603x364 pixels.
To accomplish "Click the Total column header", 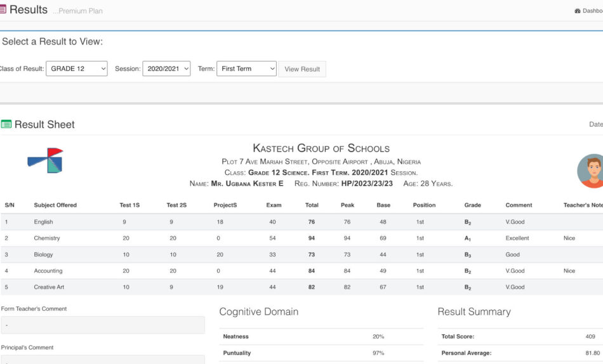I will click(x=312, y=205).
